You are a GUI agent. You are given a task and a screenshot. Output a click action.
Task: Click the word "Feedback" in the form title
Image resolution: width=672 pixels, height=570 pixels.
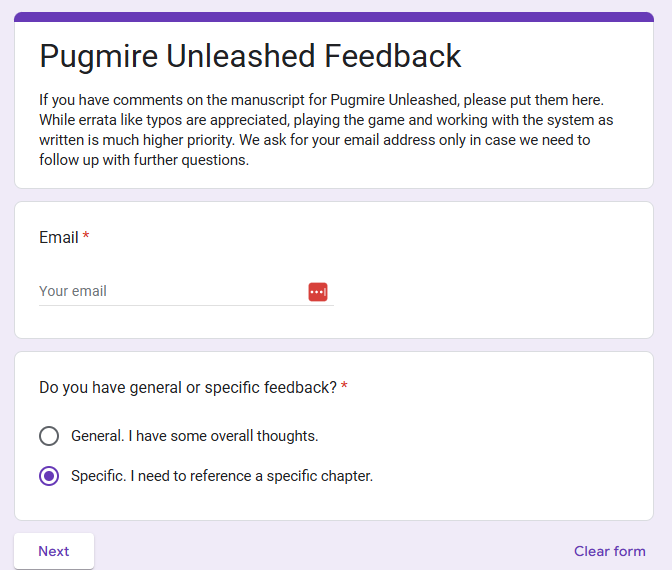coord(393,56)
